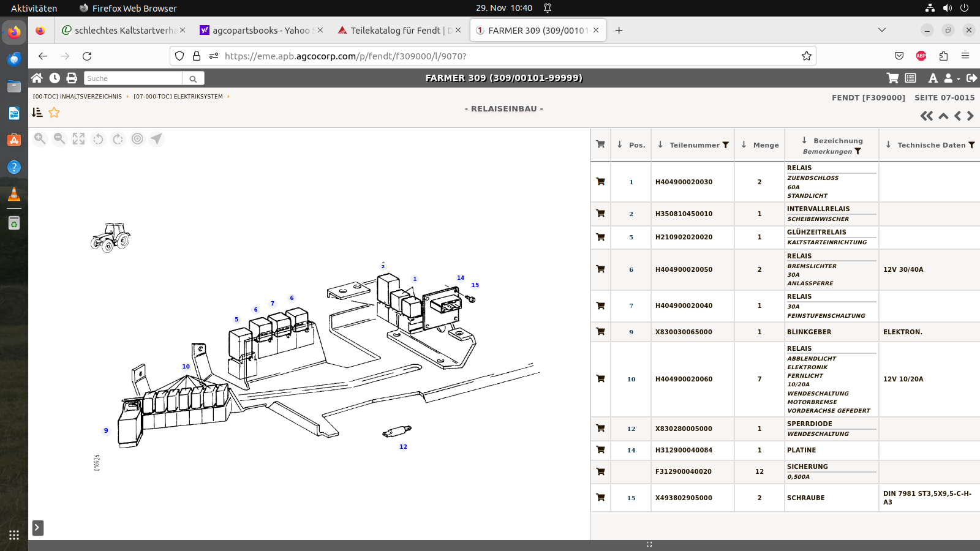Print the current catalog page
The width and height of the screenshot is (980, 551).
[x=72, y=78]
